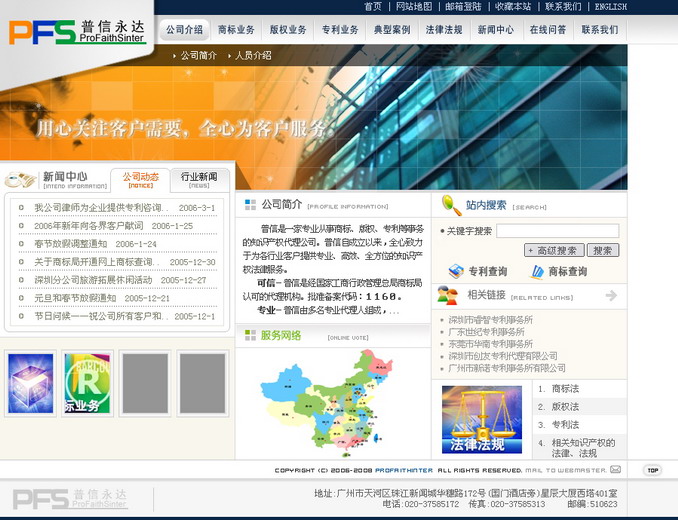Open the first related link, 深圳市…专利事务所
The height and width of the screenshot is (520, 678).
(x=490, y=320)
